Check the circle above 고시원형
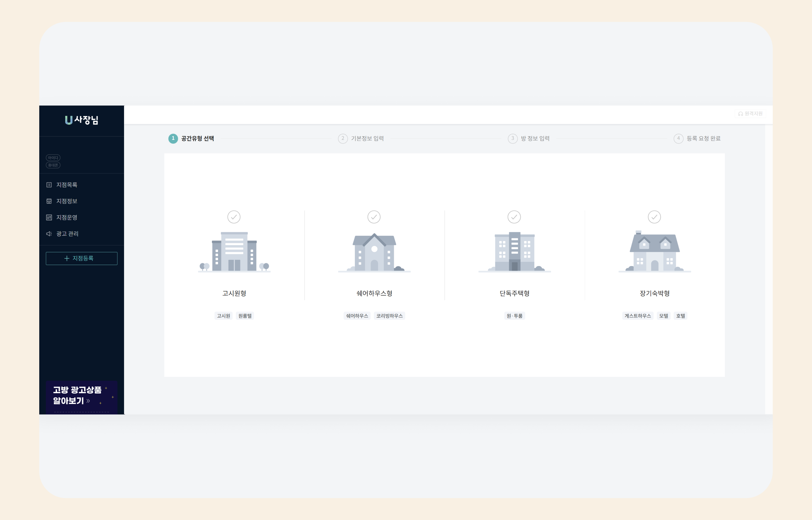This screenshot has height=520, width=812. click(x=234, y=217)
